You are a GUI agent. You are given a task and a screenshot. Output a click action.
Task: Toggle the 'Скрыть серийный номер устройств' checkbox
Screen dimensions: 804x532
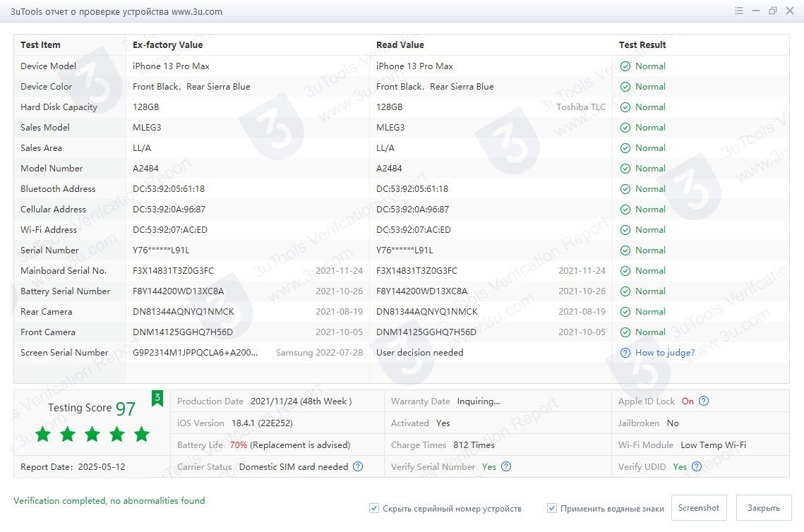pyautogui.click(x=374, y=509)
